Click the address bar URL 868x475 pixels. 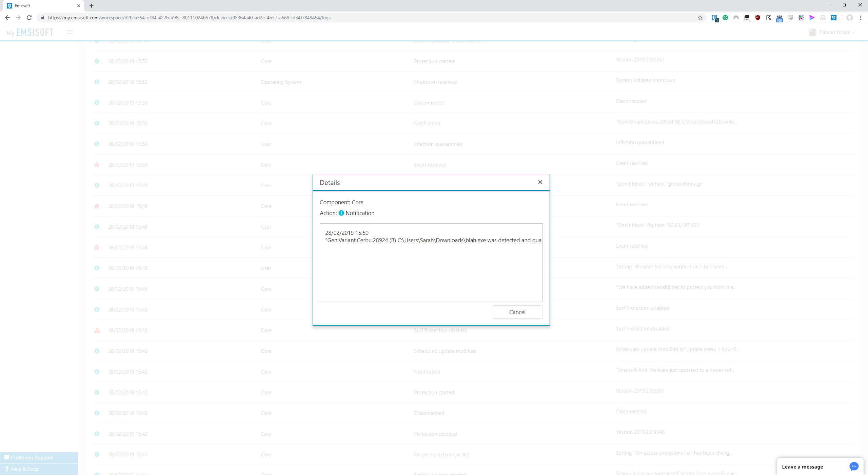[x=189, y=18]
